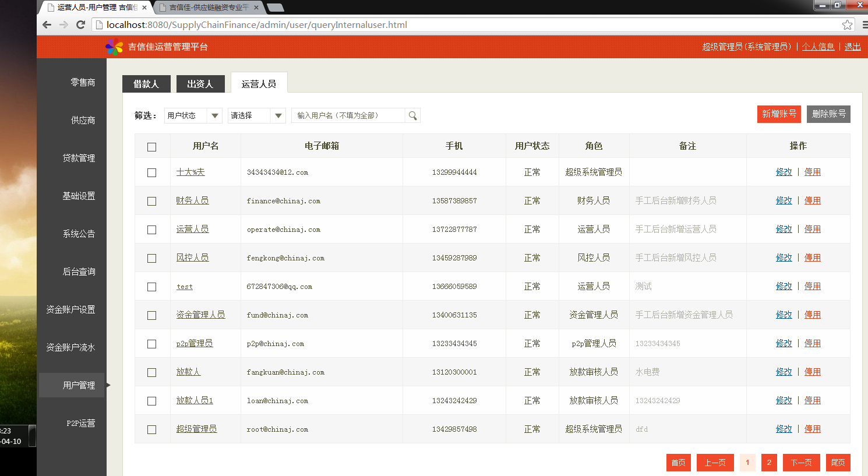The width and height of the screenshot is (868, 476).
Task: Open the 用户状态 filter dropdown
Action: pos(193,115)
